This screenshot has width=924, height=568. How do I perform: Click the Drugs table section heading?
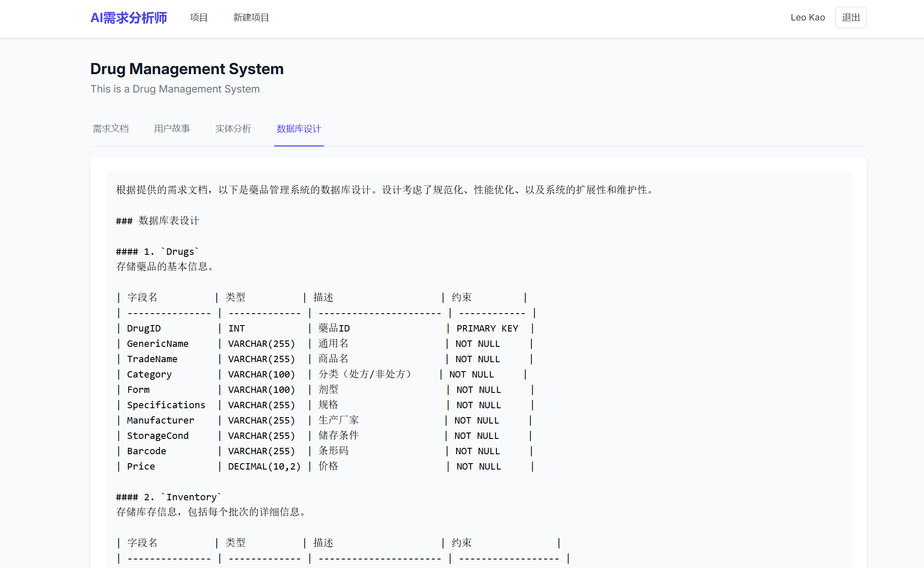[158, 251]
